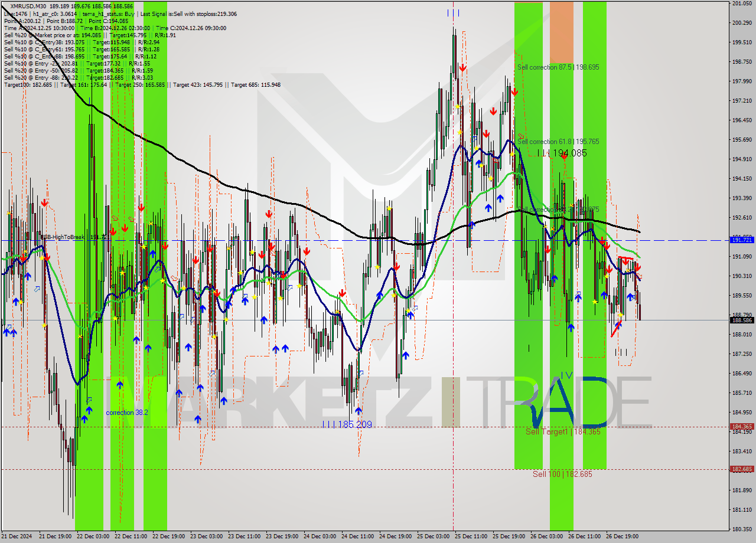This screenshot has height=543, width=756.
Task: Click the 201.050 price axis label
Action: point(742,4)
